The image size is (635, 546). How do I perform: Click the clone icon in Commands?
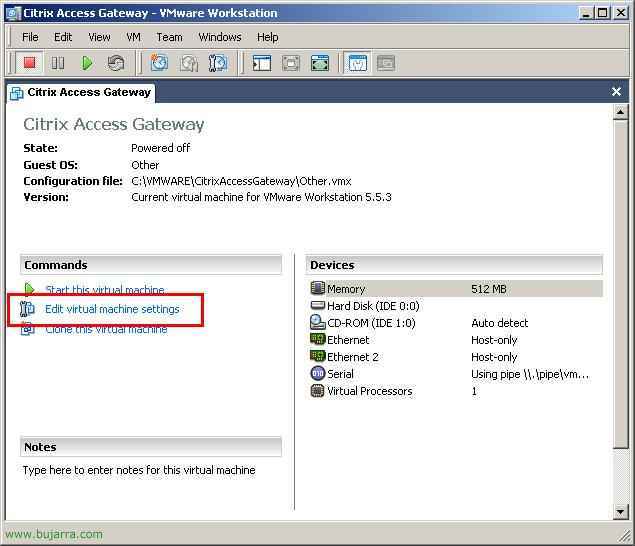[28, 329]
